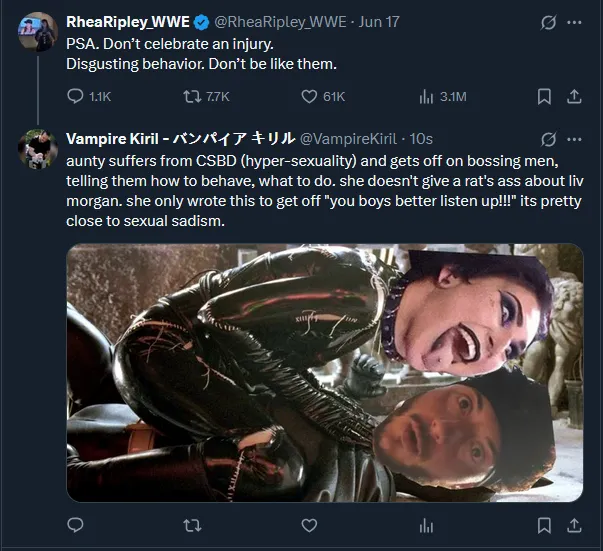Share the Vampire Kiril reply
Image resolution: width=603 pixels, height=551 pixels.
pyautogui.click(x=574, y=524)
